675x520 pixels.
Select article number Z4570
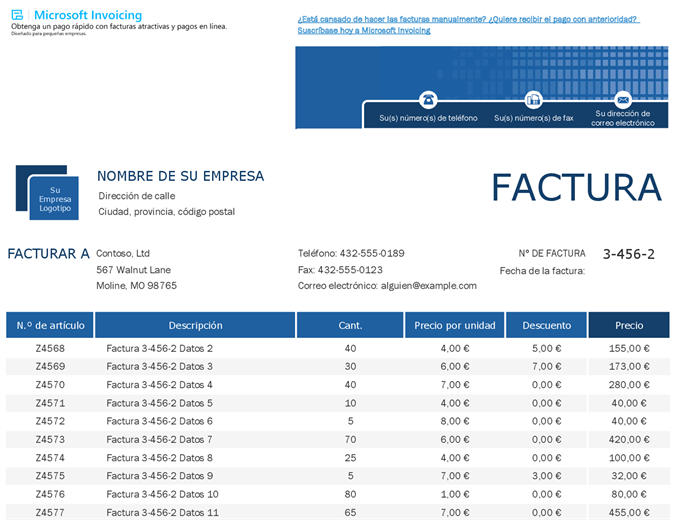coord(50,385)
